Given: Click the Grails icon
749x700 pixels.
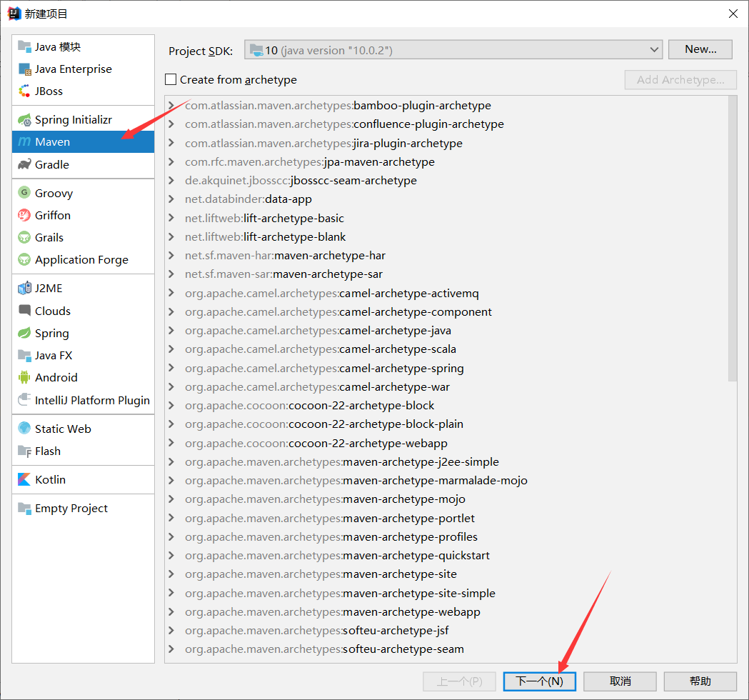Looking at the screenshot, I should (x=24, y=237).
